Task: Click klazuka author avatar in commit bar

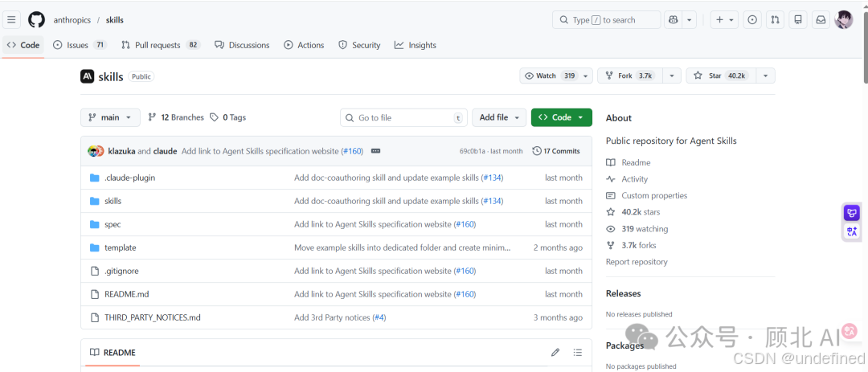Action: (x=93, y=151)
